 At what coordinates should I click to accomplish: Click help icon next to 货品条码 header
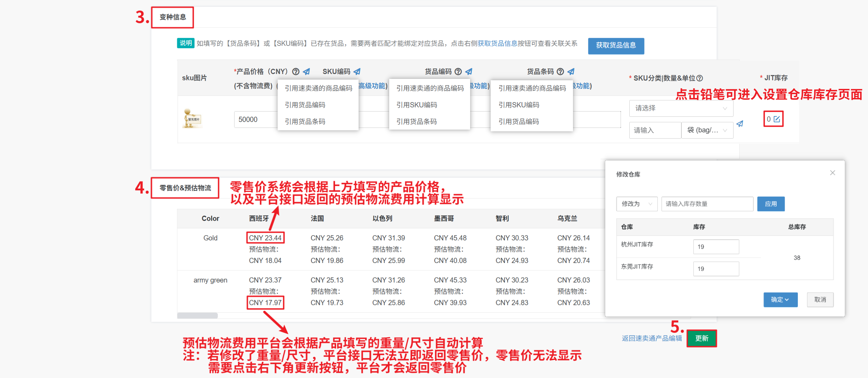pos(560,72)
